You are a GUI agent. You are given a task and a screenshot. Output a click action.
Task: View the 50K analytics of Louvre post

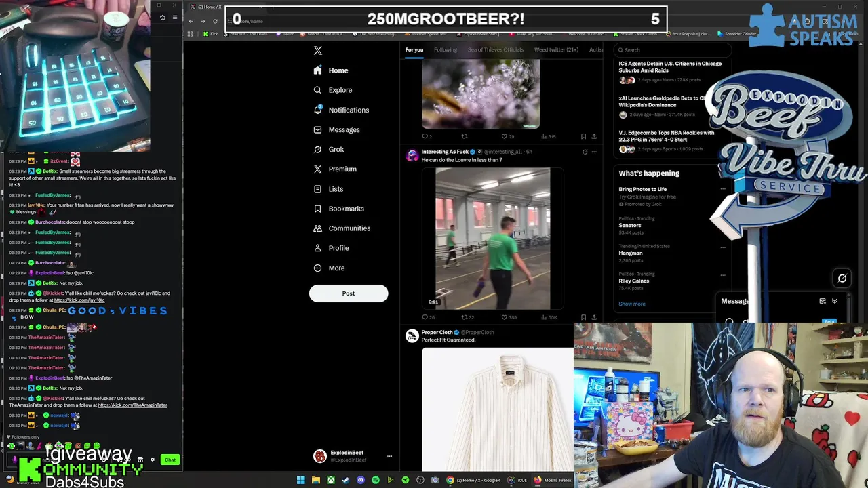click(x=549, y=317)
